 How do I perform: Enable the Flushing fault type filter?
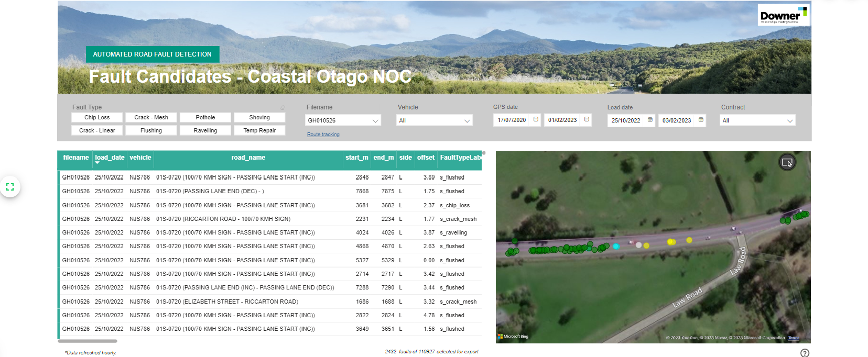tap(151, 130)
